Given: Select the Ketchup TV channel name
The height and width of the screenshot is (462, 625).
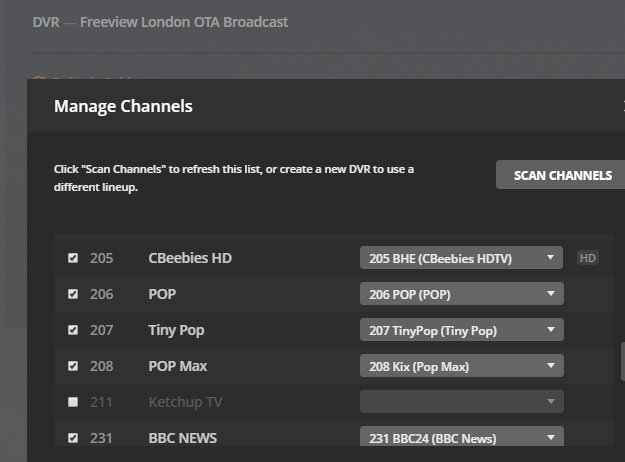Looking at the screenshot, I should 185,402.
